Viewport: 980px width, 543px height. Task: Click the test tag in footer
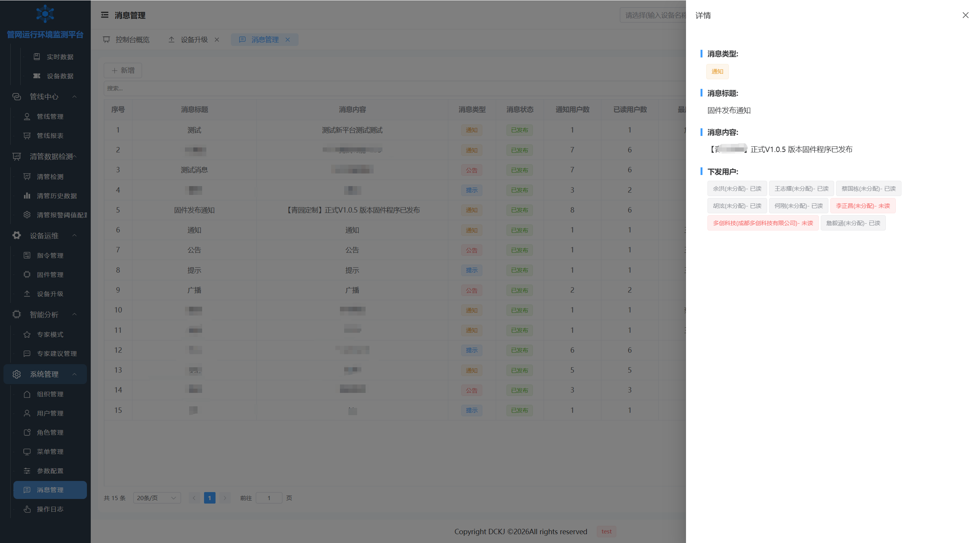point(606,532)
